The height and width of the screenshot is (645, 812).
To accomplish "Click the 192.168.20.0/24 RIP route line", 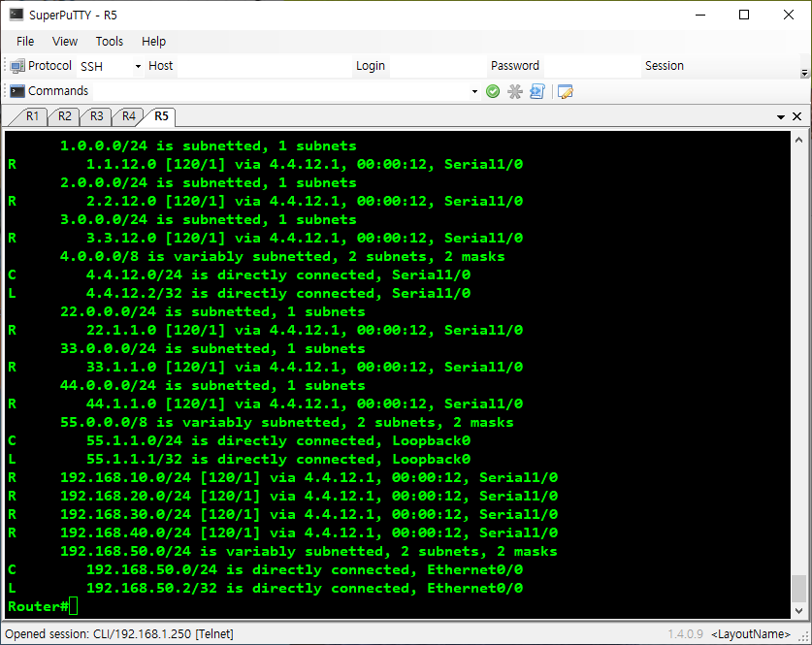I will [282, 496].
